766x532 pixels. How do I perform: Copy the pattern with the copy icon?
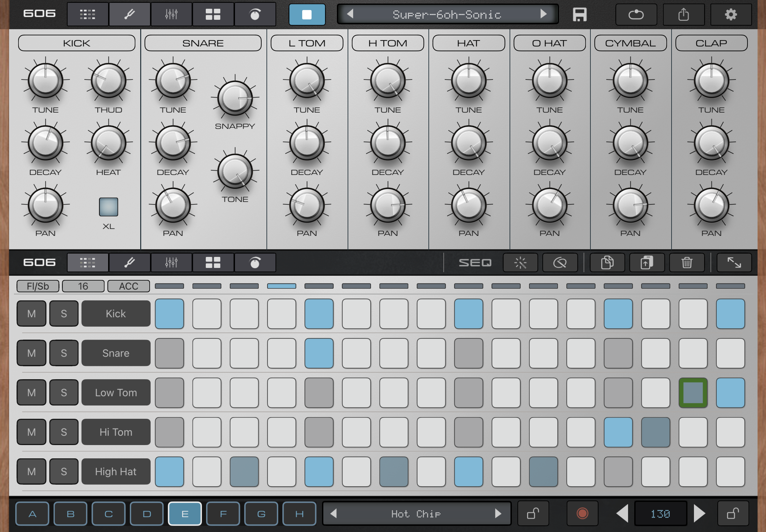[607, 263]
